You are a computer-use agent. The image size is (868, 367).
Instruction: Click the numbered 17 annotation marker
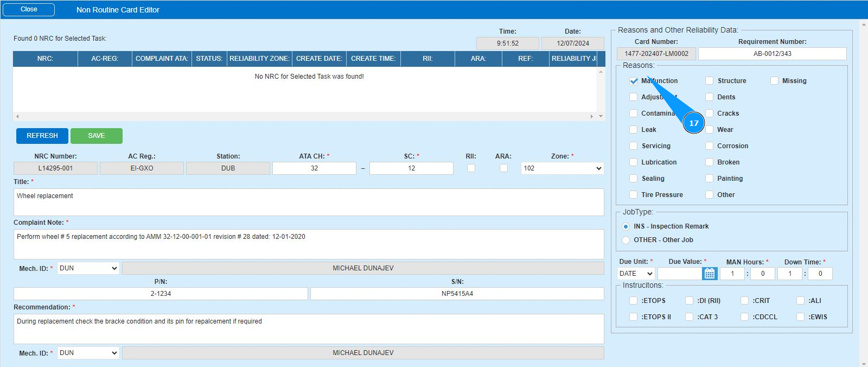(693, 123)
